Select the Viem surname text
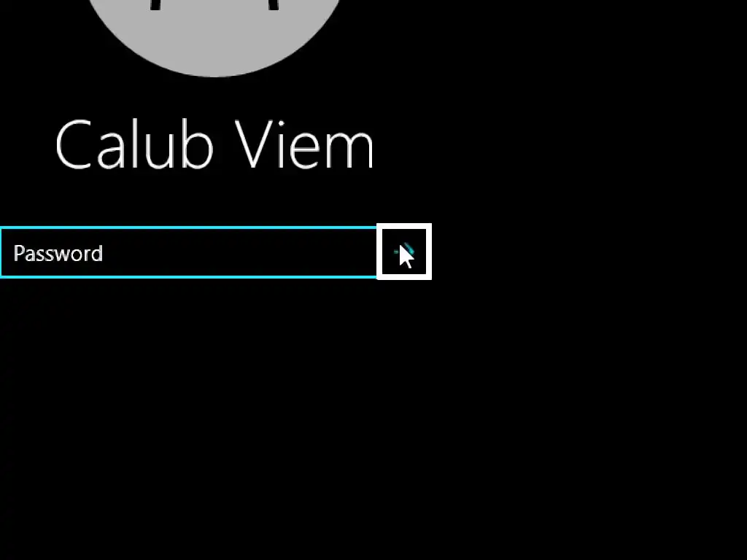 click(x=304, y=144)
